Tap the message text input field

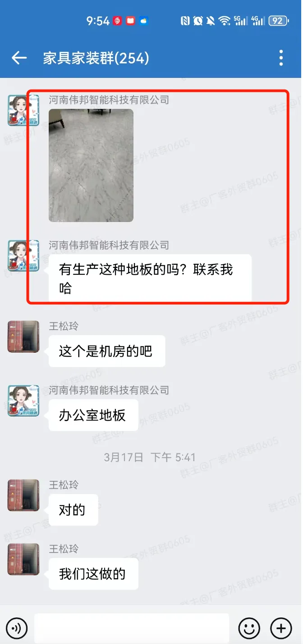coord(132,628)
